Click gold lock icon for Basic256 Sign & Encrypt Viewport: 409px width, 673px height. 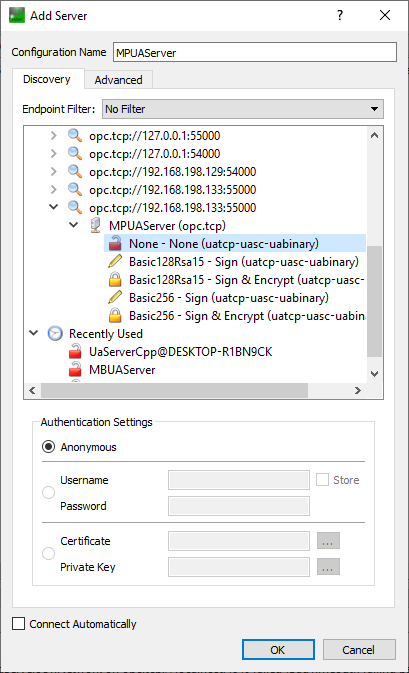[115, 315]
